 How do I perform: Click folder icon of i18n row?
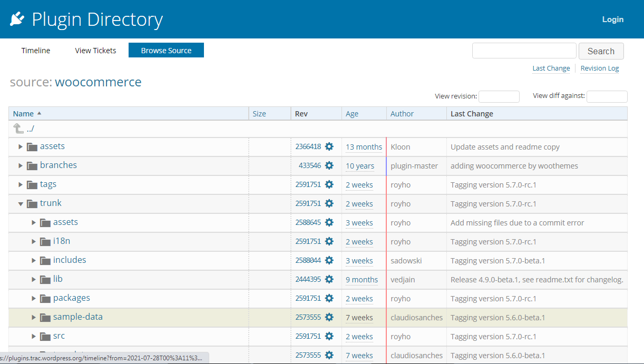(x=45, y=241)
